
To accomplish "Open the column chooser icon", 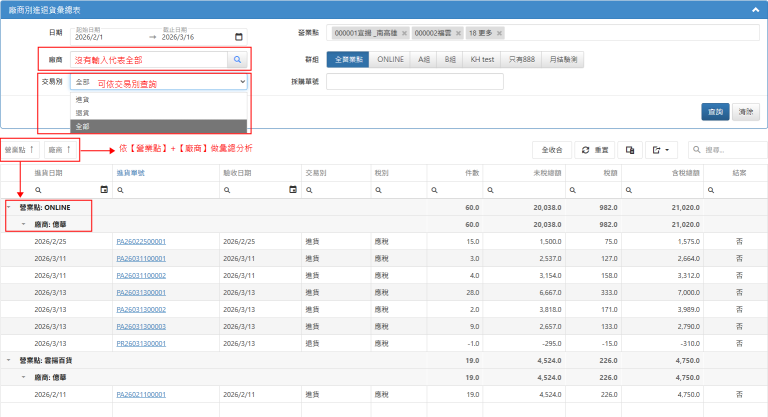I will (x=630, y=150).
